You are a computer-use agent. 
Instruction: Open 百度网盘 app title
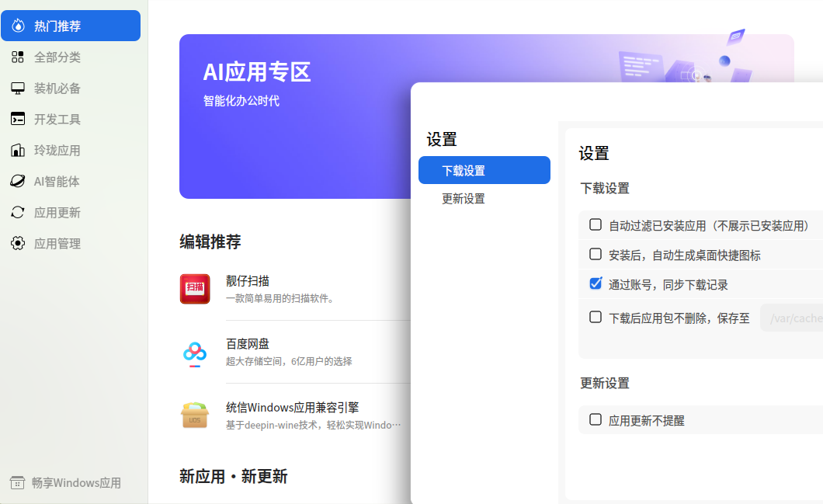coord(247,344)
